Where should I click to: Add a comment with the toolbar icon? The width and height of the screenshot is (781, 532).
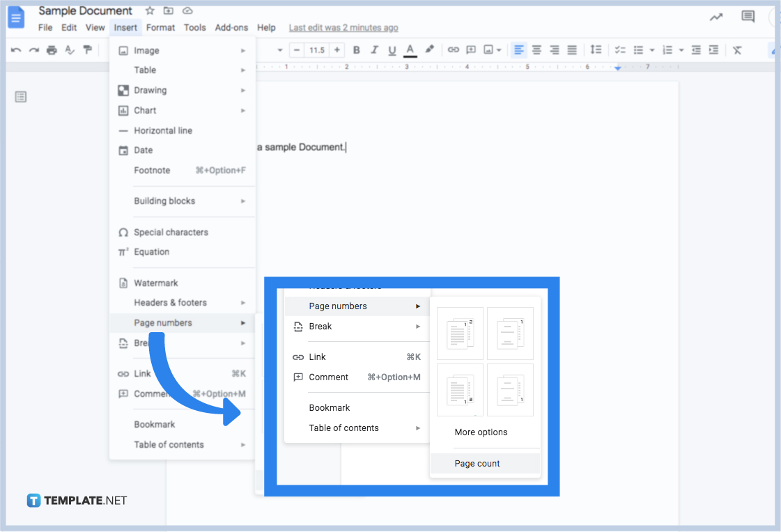point(471,49)
